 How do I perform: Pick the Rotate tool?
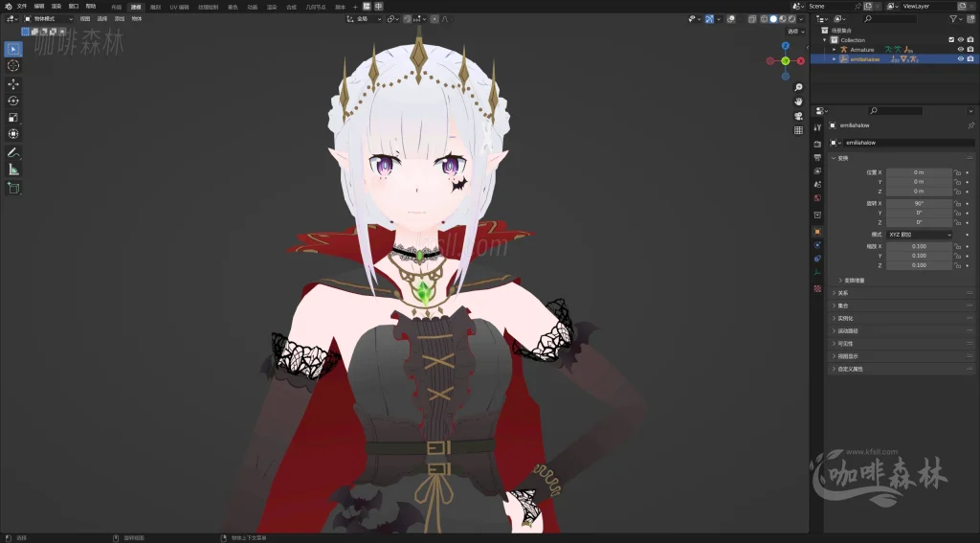click(x=13, y=101)
